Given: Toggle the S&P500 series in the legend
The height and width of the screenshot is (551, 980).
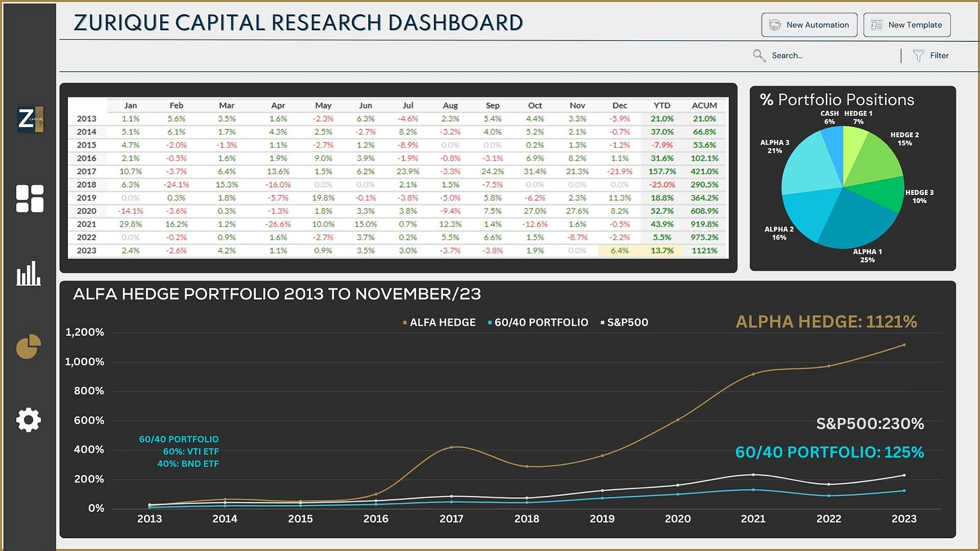Looking at the screenshot, I should 627,322.
